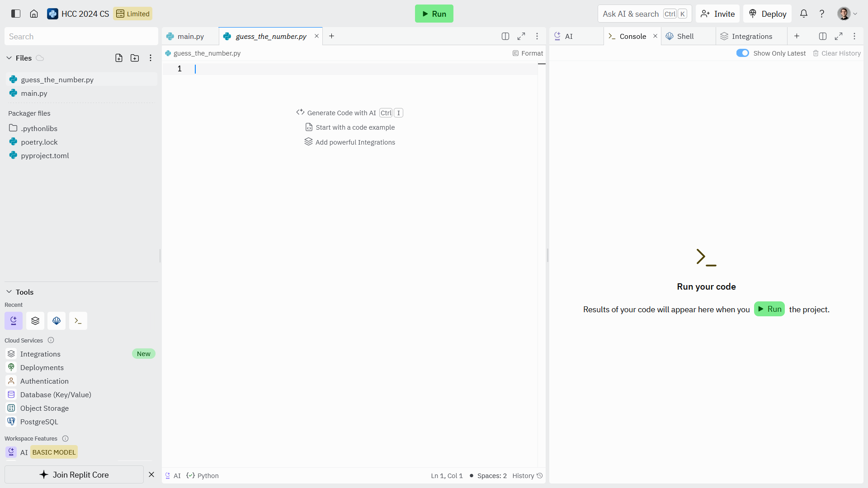
Task: Collapse the Tools section
Action: pos(9,292)
